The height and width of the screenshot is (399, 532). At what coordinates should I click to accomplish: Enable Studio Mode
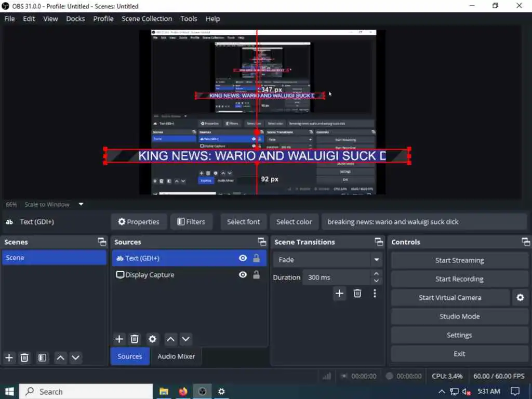[460, 316]
